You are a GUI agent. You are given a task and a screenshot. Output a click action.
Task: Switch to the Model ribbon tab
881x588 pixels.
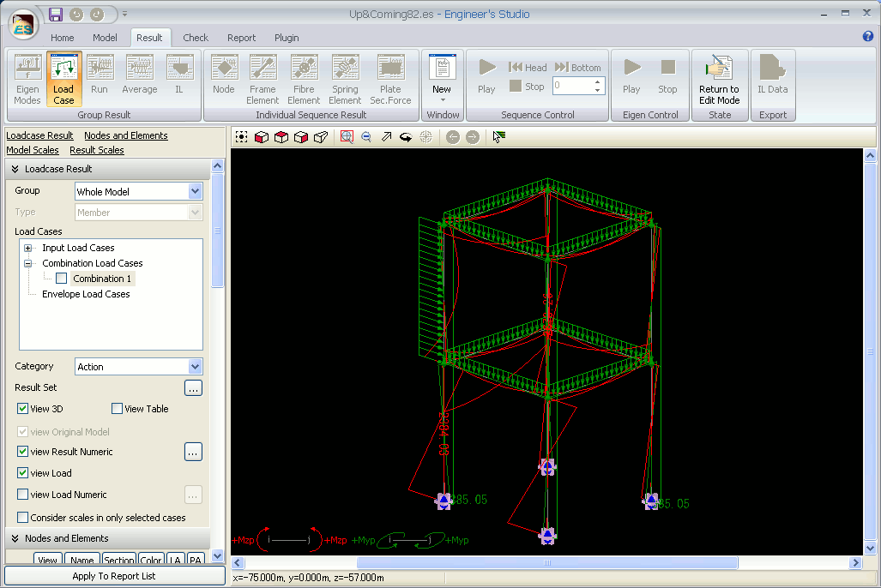(x=105, y=38)
